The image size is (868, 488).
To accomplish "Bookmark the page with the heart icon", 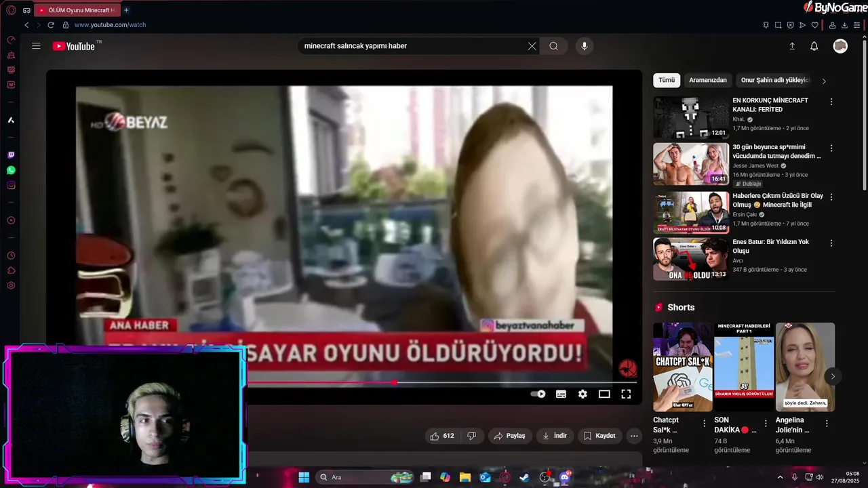I will (815, 25).
